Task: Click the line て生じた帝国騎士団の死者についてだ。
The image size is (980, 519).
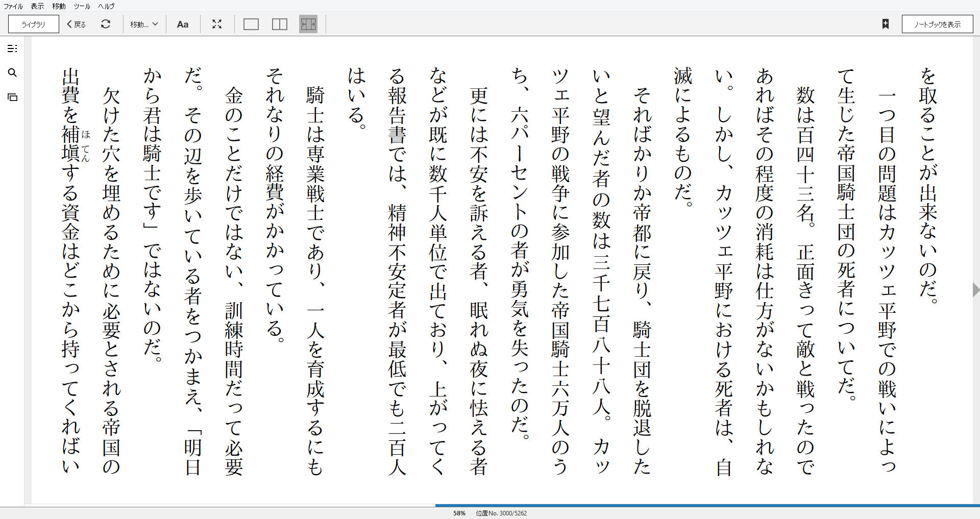Action: 846,234
